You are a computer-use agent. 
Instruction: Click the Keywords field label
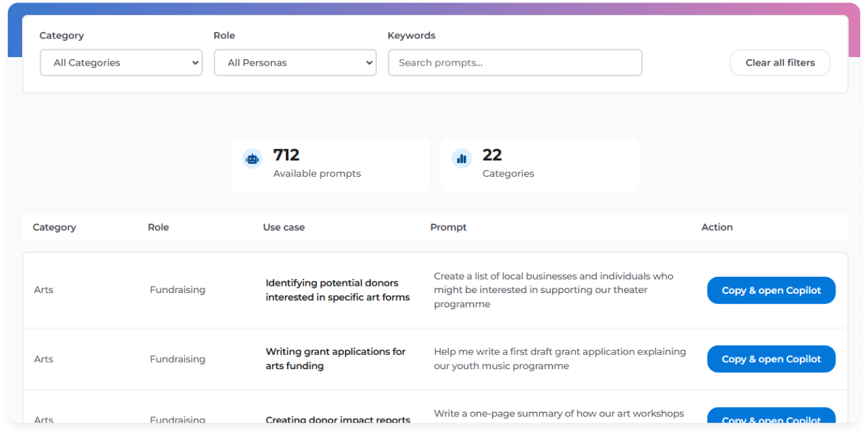coord(411,36)
